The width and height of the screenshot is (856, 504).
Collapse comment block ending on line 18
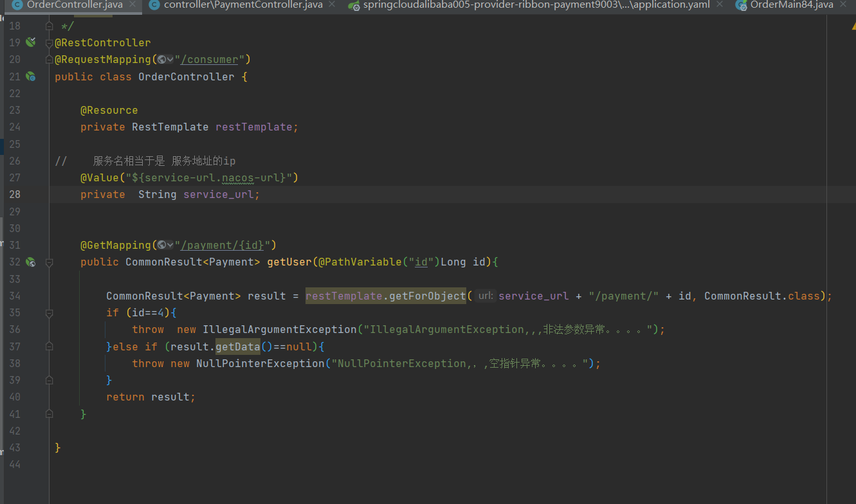click(x=50, y=26)
